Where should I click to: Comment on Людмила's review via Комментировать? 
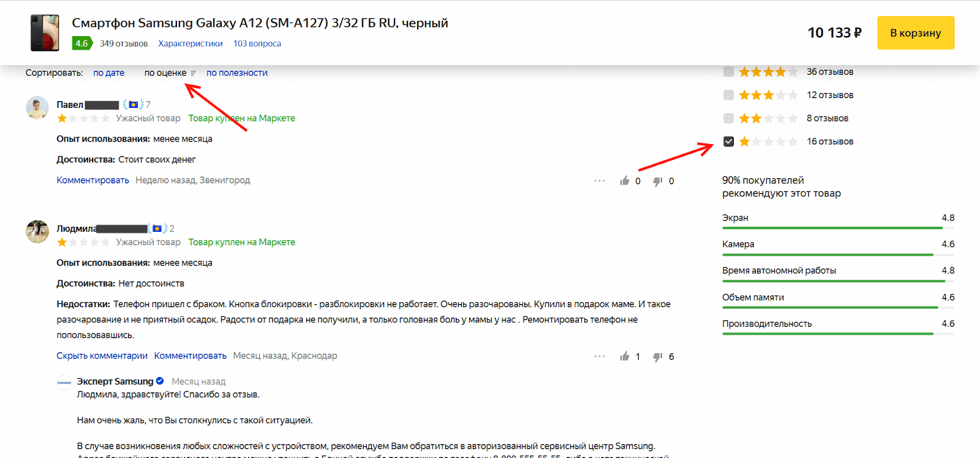tap(190, 356)
